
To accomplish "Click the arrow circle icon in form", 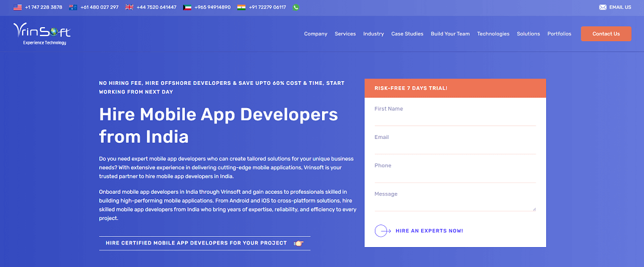I will pos(383,230).
